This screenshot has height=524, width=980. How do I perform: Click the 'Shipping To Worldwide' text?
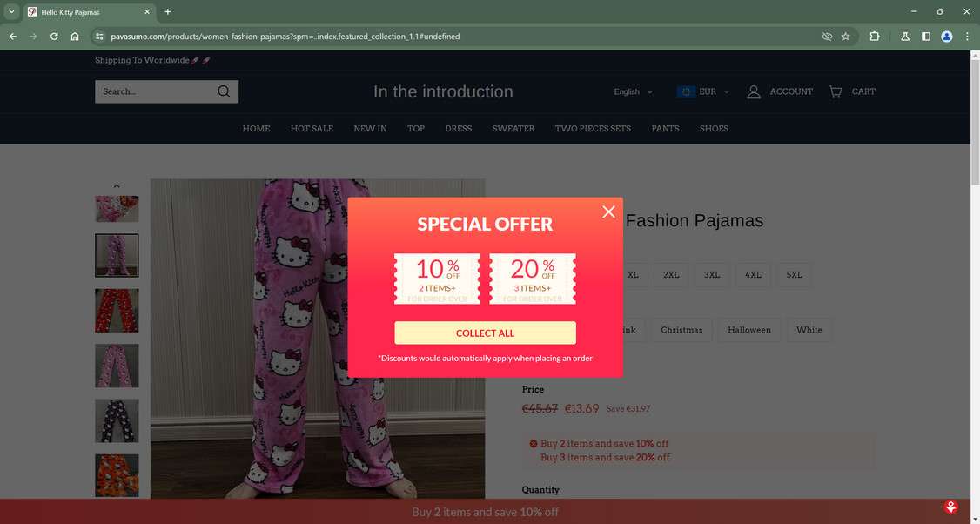152,60
